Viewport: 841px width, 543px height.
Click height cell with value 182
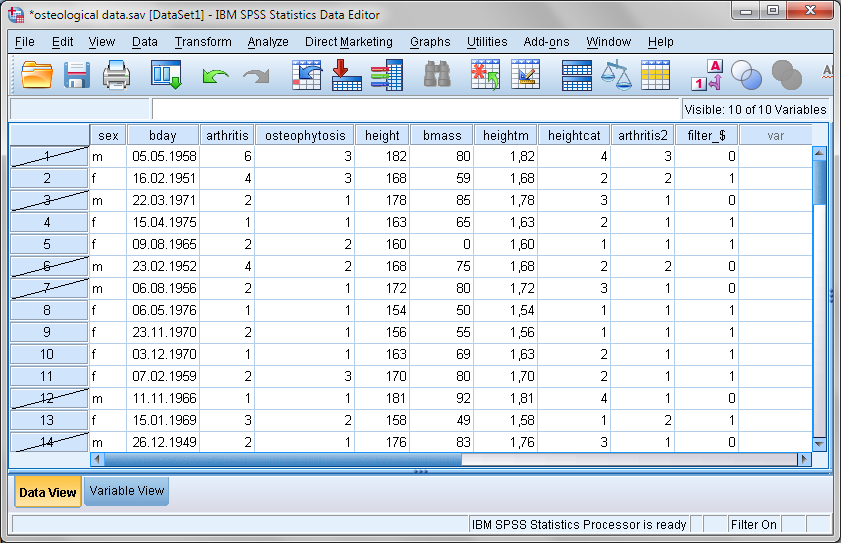tap(381, 156)
